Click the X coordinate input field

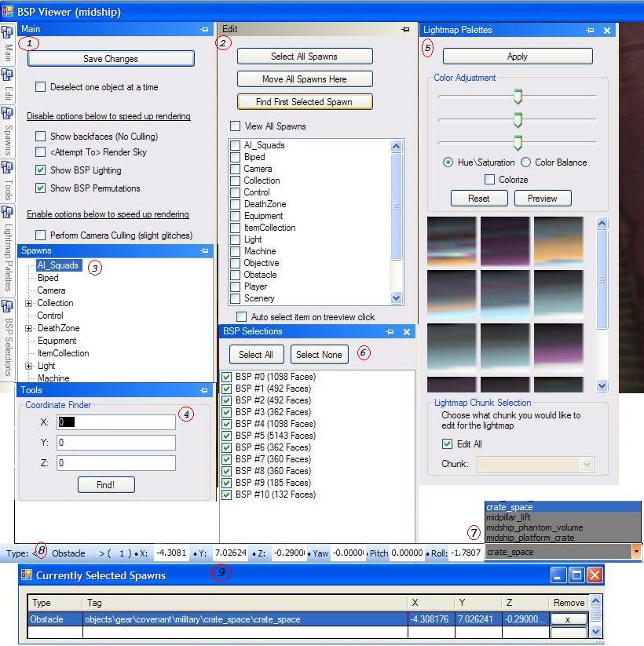click(116, 422)
